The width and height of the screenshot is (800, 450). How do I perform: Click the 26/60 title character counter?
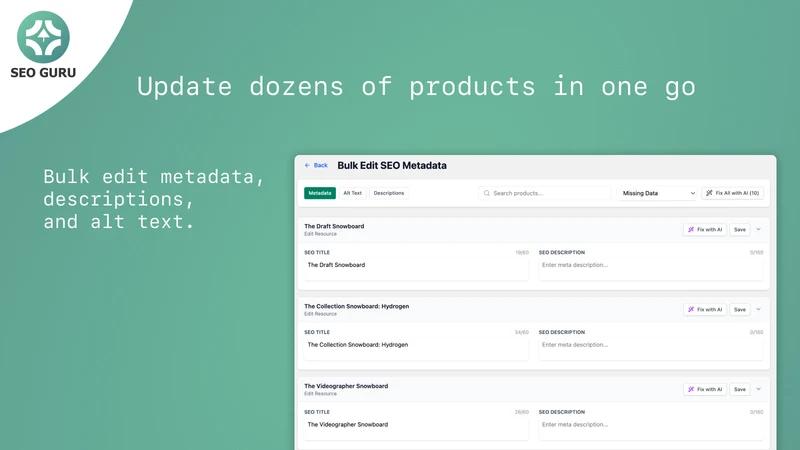click(521, 412)
